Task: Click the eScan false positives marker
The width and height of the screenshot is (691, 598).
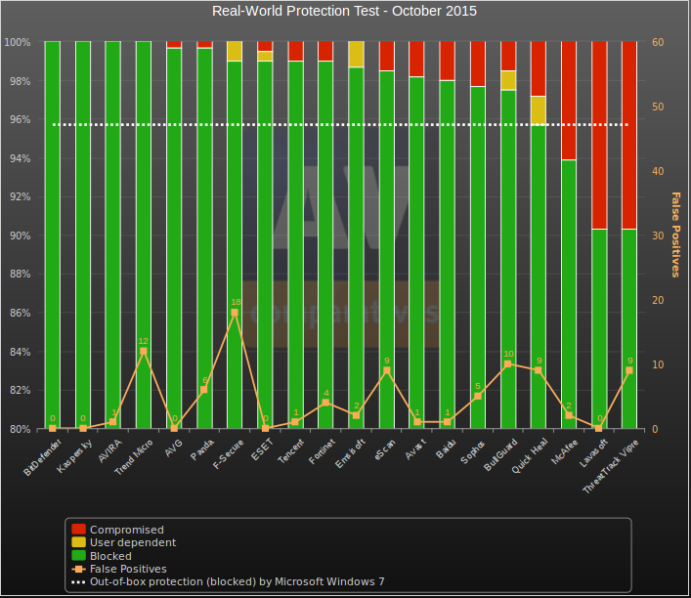Action: [386, 371]
